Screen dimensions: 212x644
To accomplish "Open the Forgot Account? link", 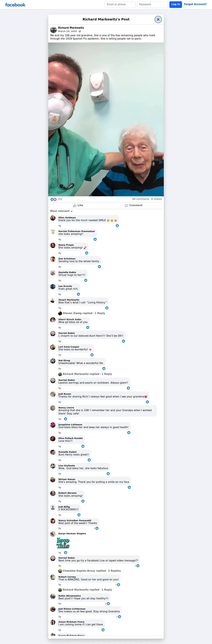I will [195, 4].
